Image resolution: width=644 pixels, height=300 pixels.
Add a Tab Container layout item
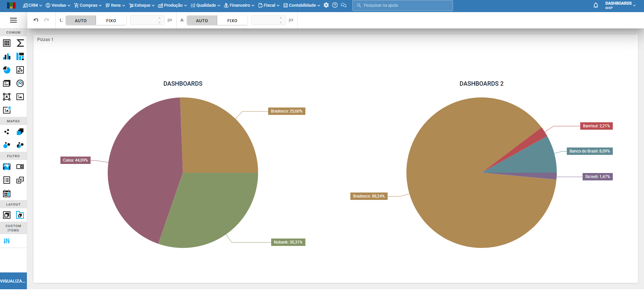(x=20, y=215)
